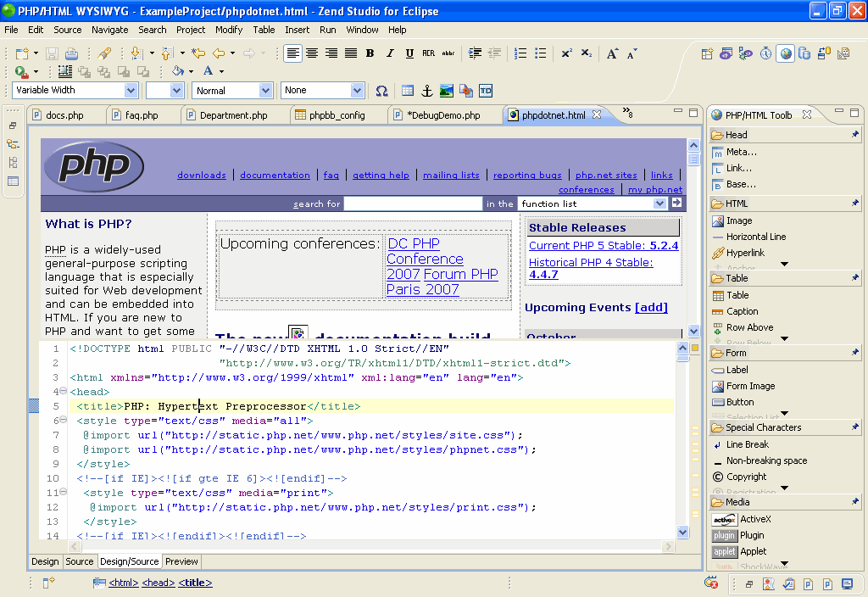Screen dimensions: 868x597
Task: Open the font color swatch dropdown
Action: (221, 71)
